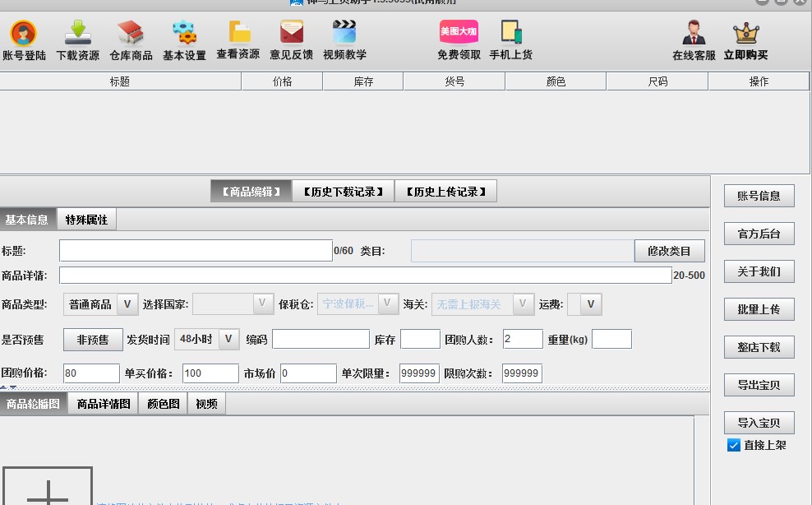Expand the 运费 shipping dropdown

(590, 304)
